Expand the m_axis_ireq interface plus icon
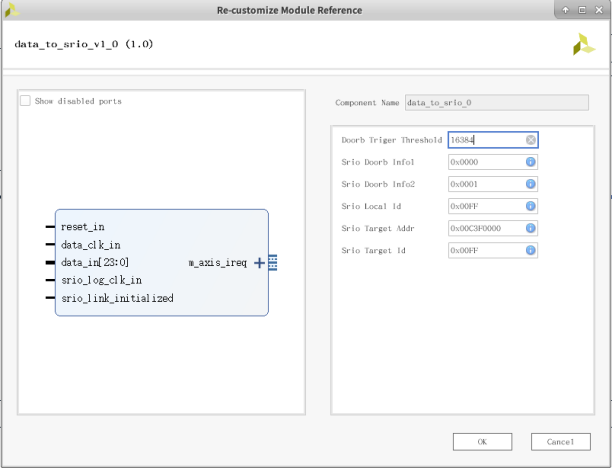This screenshot has height=468, width=613. [x=260, y=263]
